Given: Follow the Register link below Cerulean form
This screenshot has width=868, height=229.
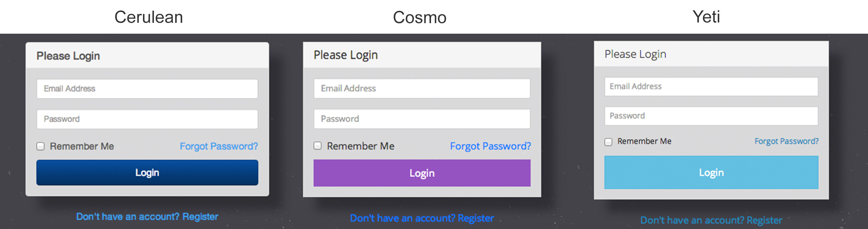Looking at the screenshot, I should click(200, 217).
